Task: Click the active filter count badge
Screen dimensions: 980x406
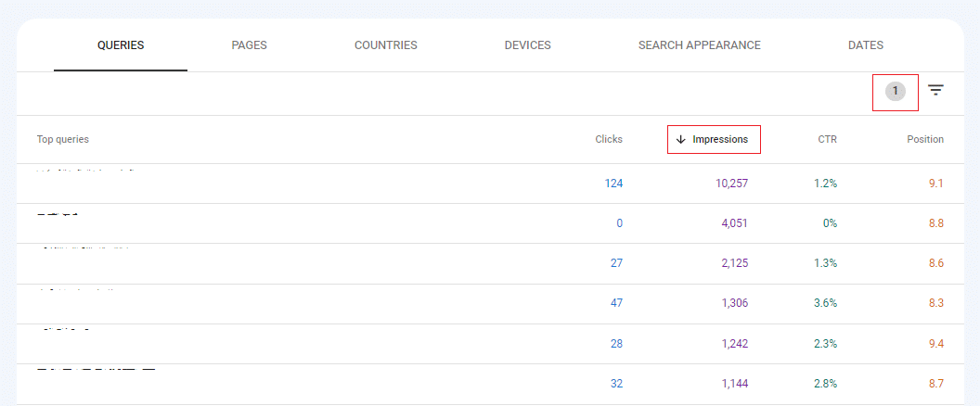Action: pos(895,91)
